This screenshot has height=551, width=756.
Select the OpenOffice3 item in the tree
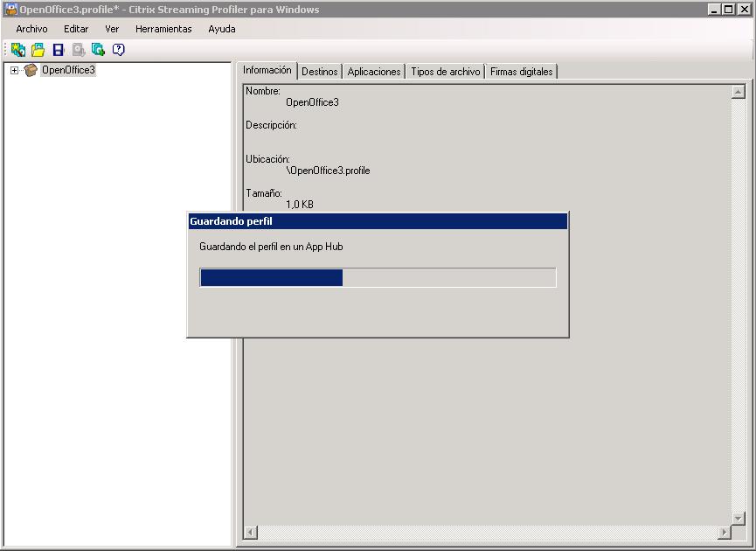[x=68, y=70]
